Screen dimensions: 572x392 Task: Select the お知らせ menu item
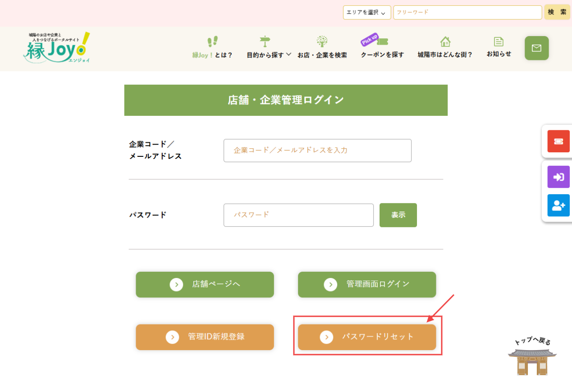[x=498, y=53]
